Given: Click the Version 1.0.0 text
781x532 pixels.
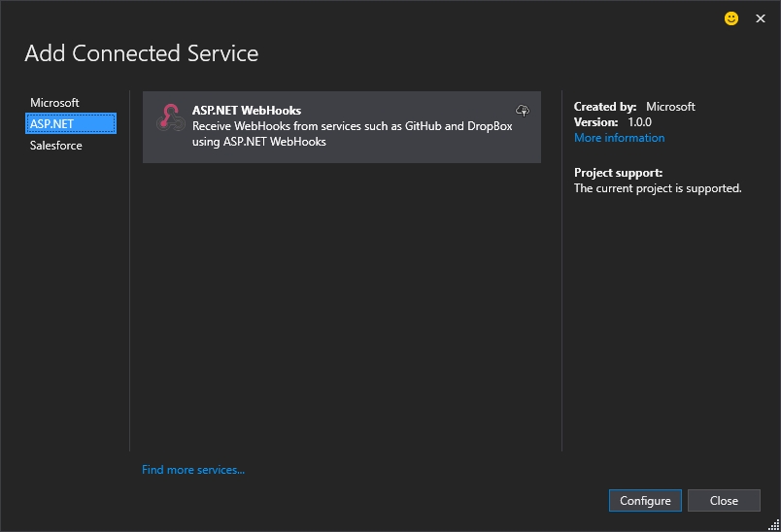Looking at the screenshot, I should [613, 122].
